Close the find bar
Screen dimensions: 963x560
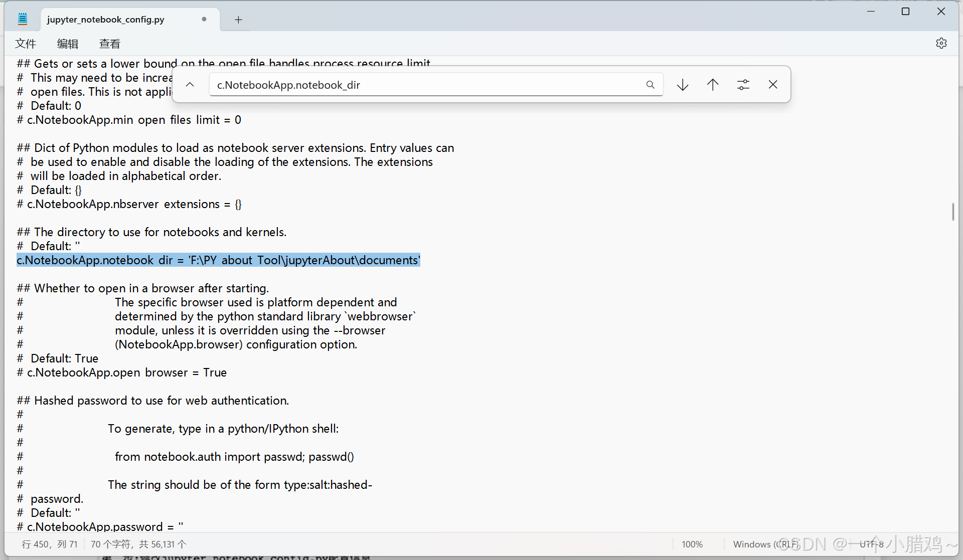773,85
